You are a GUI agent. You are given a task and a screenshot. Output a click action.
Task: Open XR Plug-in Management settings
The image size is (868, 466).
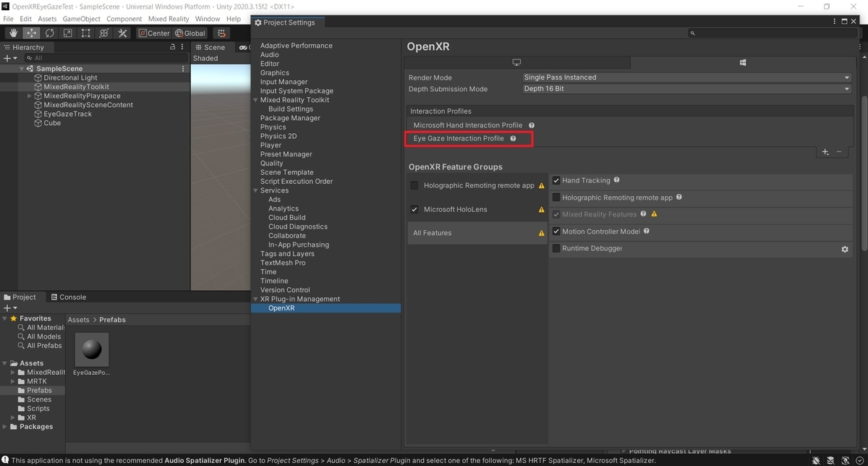click(300, 299)
